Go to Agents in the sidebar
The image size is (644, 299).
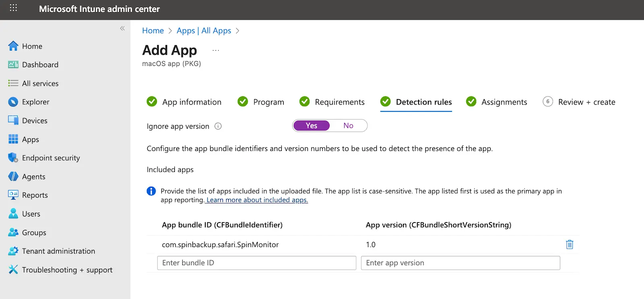(x=33, y=177)
